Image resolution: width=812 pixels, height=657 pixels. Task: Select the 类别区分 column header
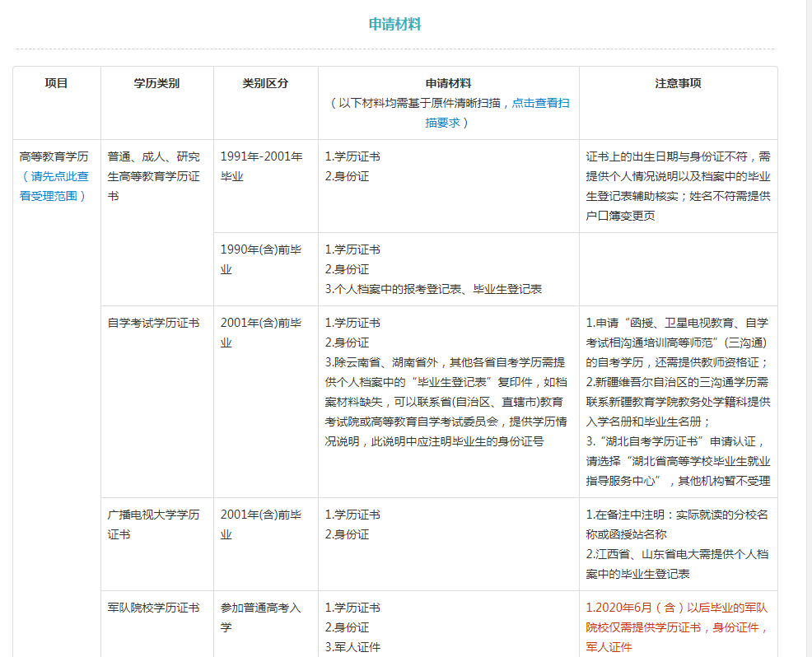[265, 82]
